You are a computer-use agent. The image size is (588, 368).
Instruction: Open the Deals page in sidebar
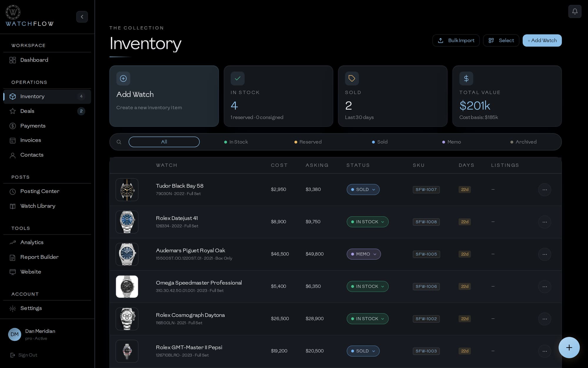coord(47,111)
